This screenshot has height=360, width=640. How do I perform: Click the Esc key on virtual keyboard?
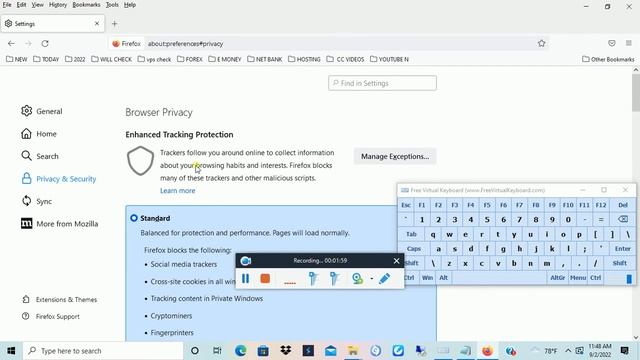pos(406,205)
